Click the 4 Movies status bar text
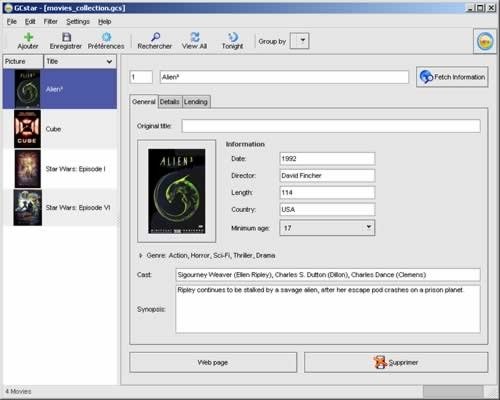Screen dimensions: 500x400 point(18,391)
